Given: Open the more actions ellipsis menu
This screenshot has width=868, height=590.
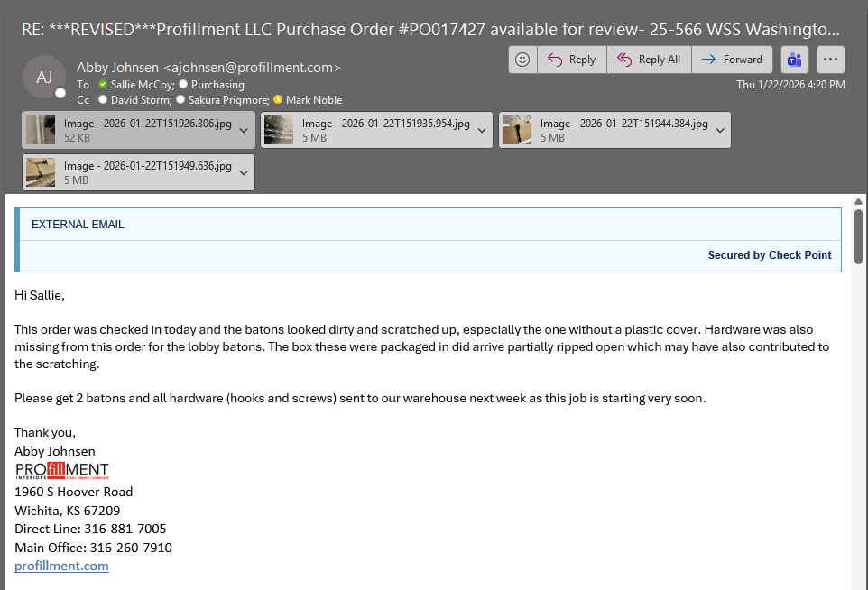Looking at the screenshot, I should click(830, 60).
